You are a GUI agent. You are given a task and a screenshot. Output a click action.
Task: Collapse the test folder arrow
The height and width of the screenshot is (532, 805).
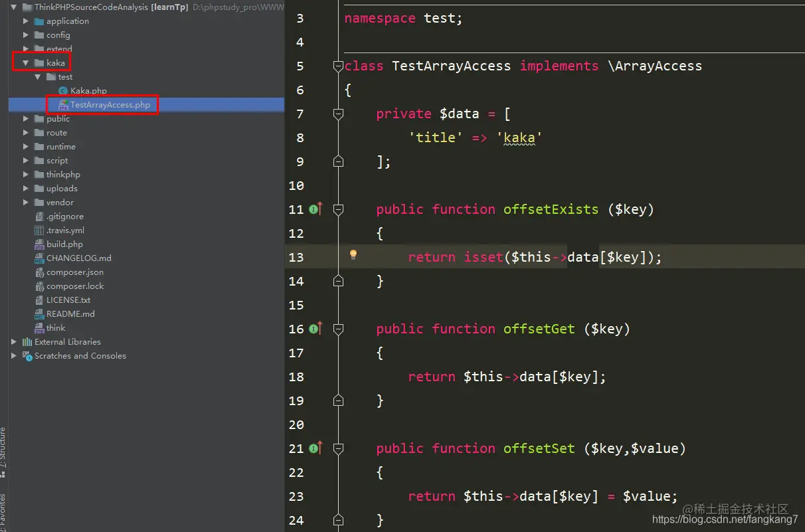[x=38, y=77]
